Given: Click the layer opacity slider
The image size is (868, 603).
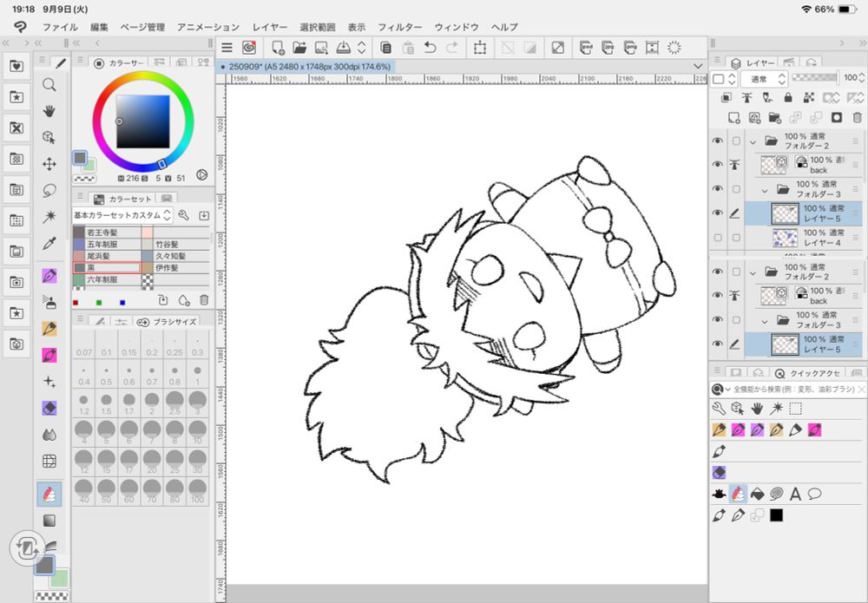Looking at the screenshot, I should [815, 77].
